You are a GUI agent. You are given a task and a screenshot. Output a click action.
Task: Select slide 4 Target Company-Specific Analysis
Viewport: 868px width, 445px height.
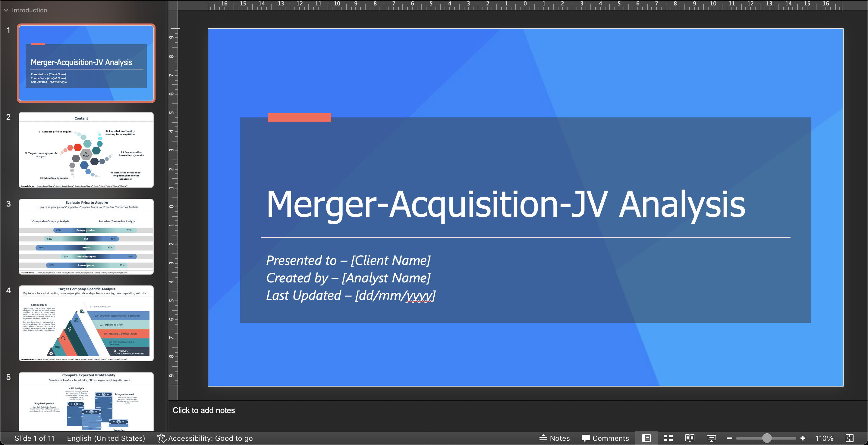[86, 323]
